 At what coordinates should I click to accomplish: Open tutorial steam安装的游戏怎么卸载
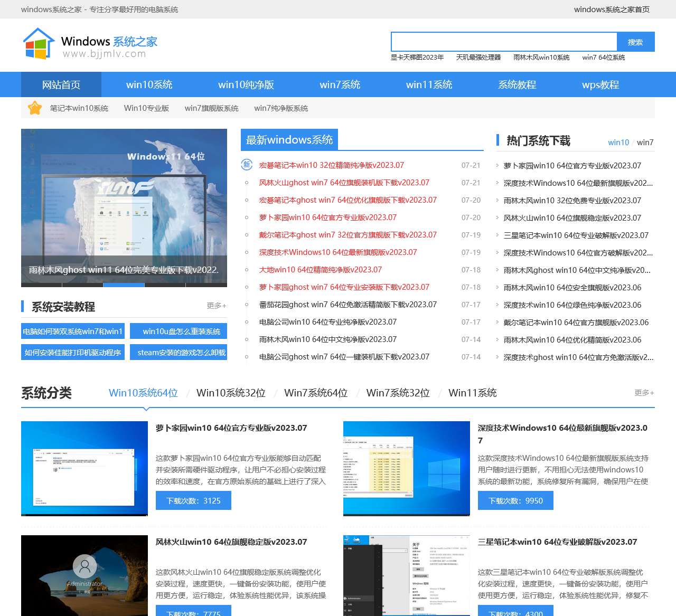(x=179, y=352)
